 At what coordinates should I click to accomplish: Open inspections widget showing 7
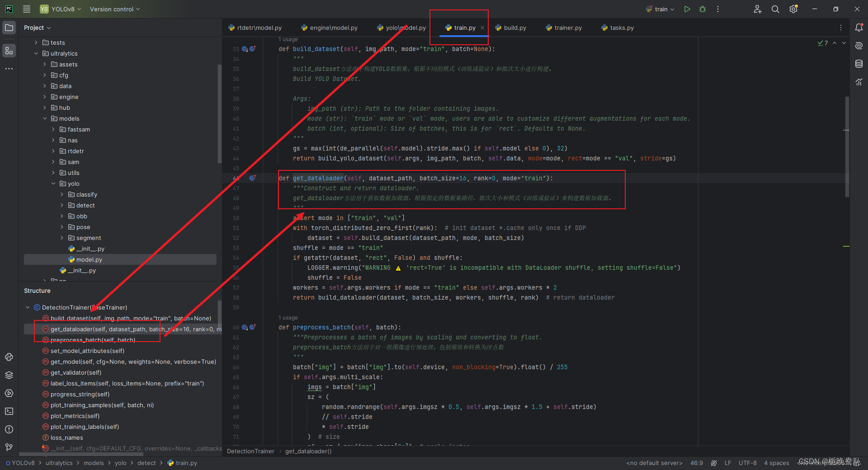tap(823, 43)
